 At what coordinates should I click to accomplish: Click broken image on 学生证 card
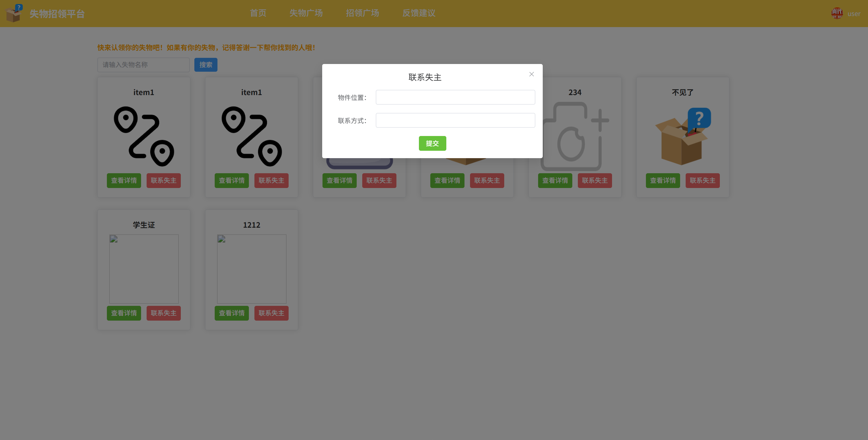tap(144, 269)
